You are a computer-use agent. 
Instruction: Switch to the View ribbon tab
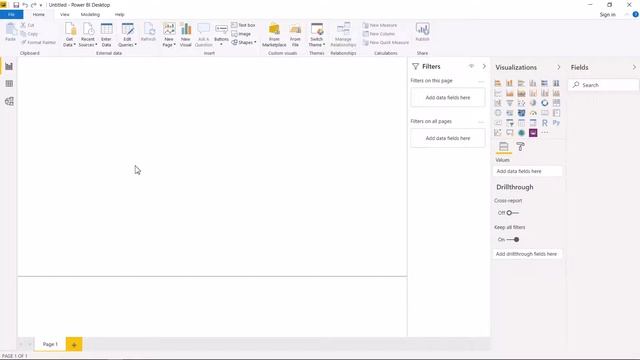pyautogui.click(x=64, y=15)
